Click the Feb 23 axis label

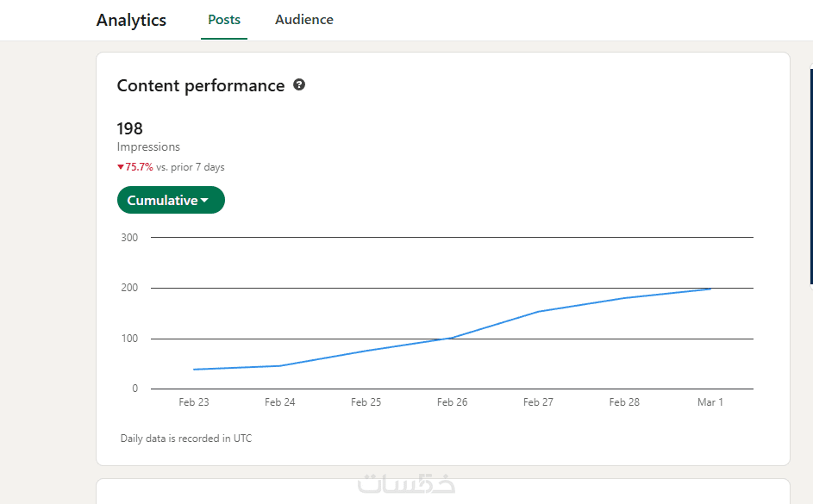194,402
